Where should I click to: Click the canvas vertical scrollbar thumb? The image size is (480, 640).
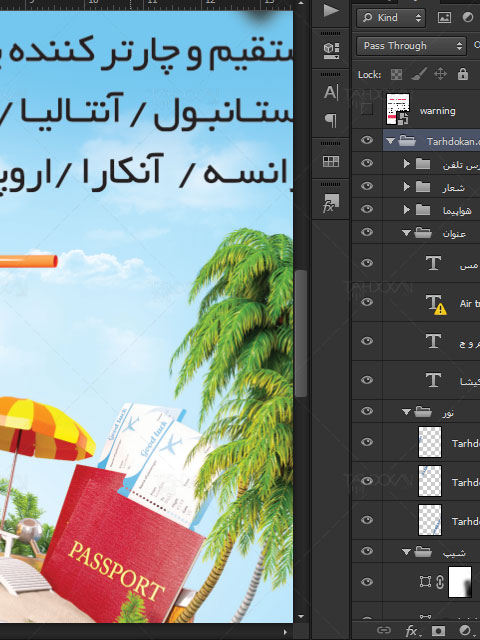tap(301, 333)
